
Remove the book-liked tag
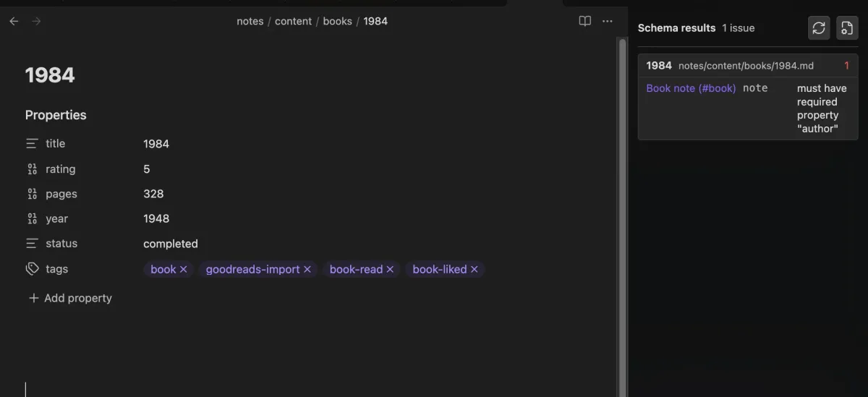click(474, 269)
